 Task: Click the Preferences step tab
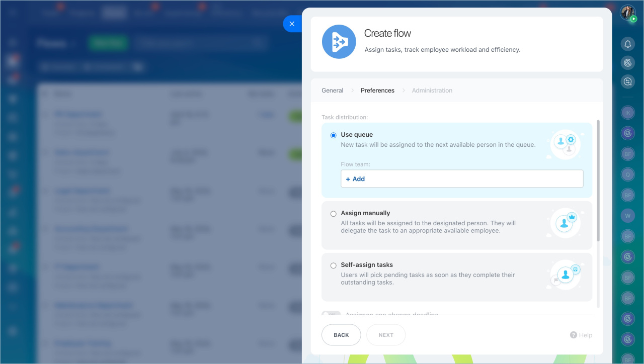[x=377, y=90]
